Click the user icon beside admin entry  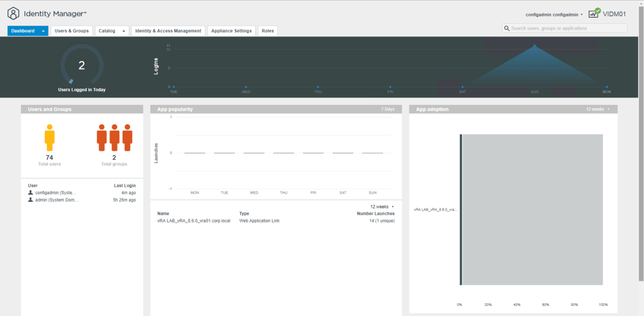(30, 200)
